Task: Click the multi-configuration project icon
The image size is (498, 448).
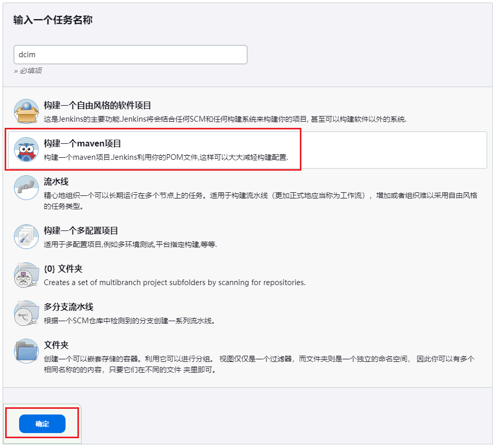Action: point(26,237)
